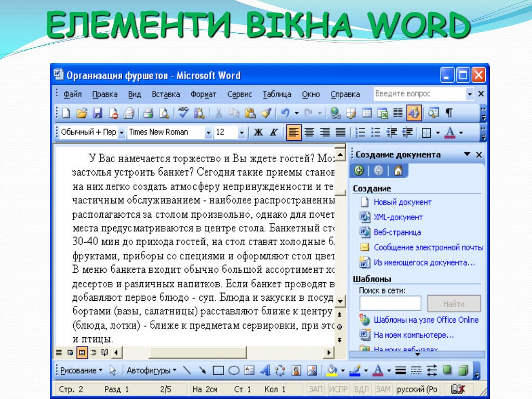Click the Line Color brush on the Drawing toolbar
The height and width of the screenshot is (399, 532).
coord(354,370)
